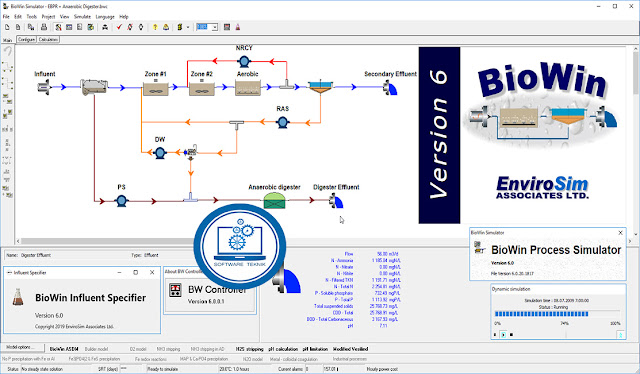Click the 'BioWin ASDM' model option text
The image size is (640, 374).
pyautogui.click(x=64, y=349)
